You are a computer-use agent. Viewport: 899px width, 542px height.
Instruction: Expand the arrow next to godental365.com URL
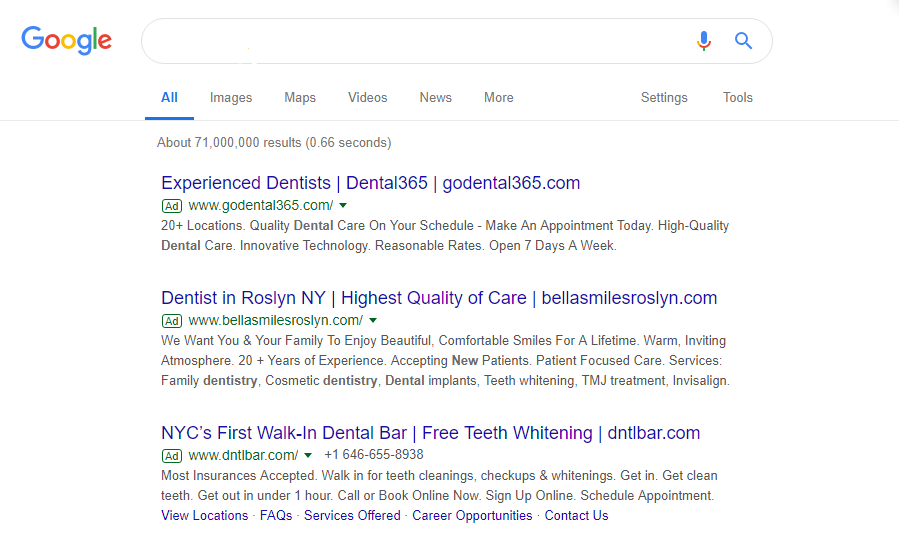(x=343, y=205)
